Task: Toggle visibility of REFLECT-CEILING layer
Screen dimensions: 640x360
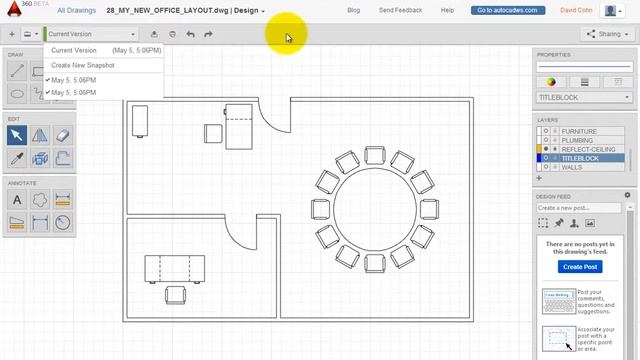Action: [x=546, y=149]
